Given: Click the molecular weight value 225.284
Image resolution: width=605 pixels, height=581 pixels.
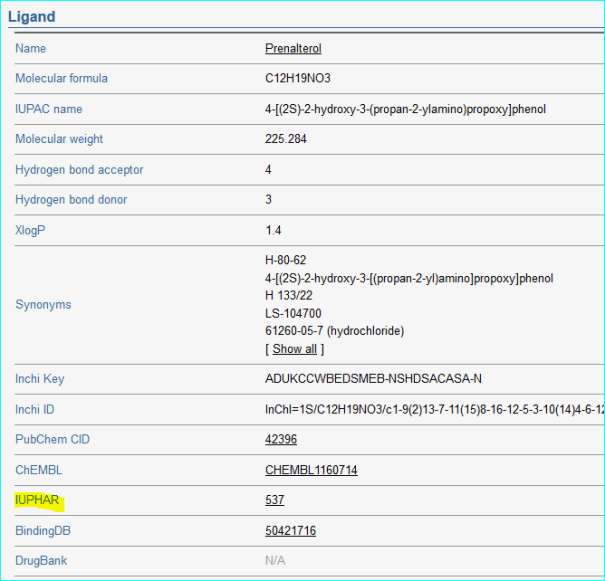Looking at the screenshot, I should pos(286,139).
